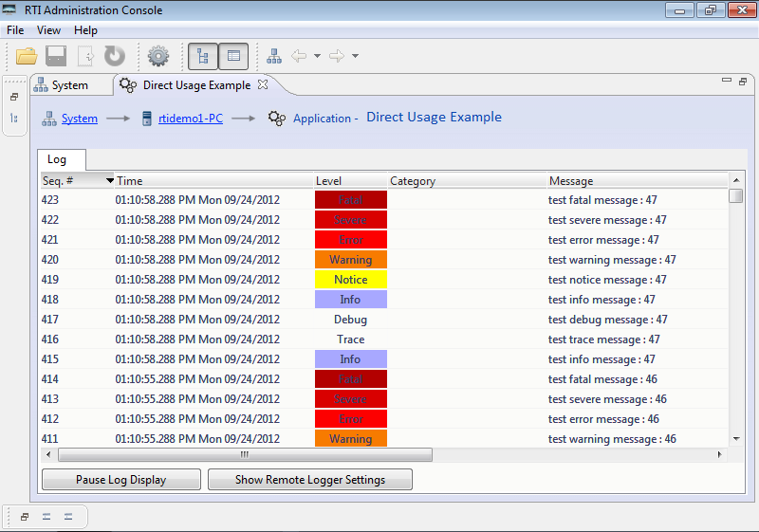
Task: Click horizontal scrollbar right arrow
Action: 720,454
